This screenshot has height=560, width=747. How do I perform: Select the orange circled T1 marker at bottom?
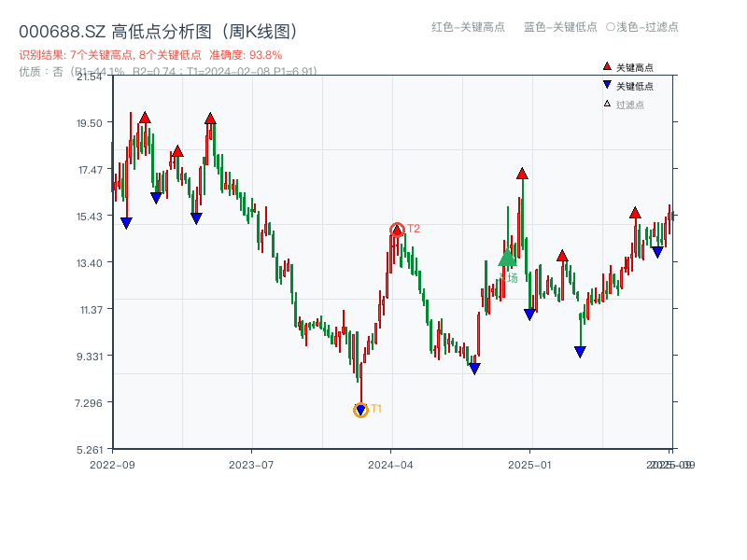[360, 409]
